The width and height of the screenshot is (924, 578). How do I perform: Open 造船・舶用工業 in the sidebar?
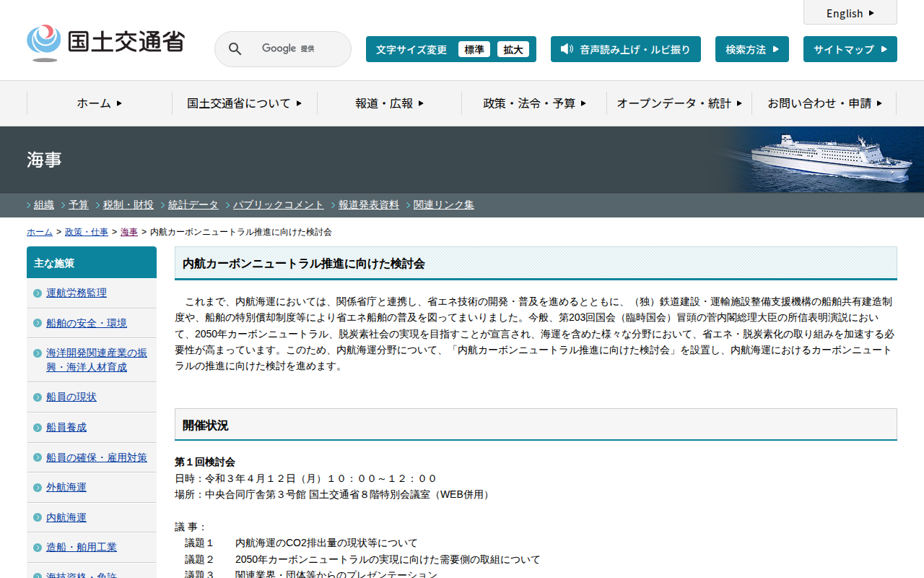coord(82,547)
